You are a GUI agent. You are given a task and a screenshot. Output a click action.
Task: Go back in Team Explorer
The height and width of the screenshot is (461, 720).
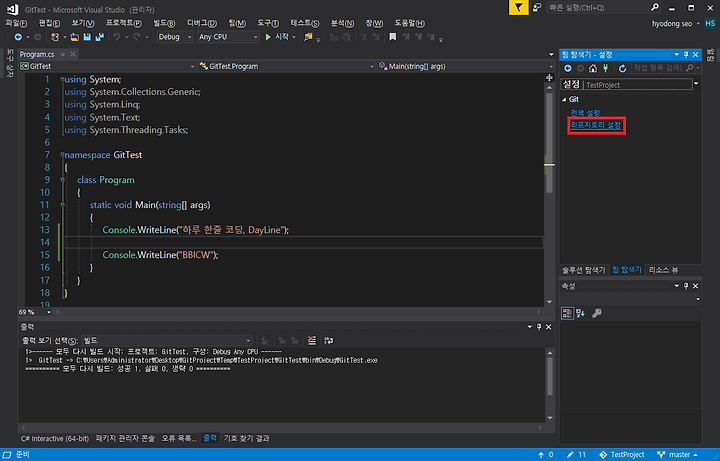568,68
